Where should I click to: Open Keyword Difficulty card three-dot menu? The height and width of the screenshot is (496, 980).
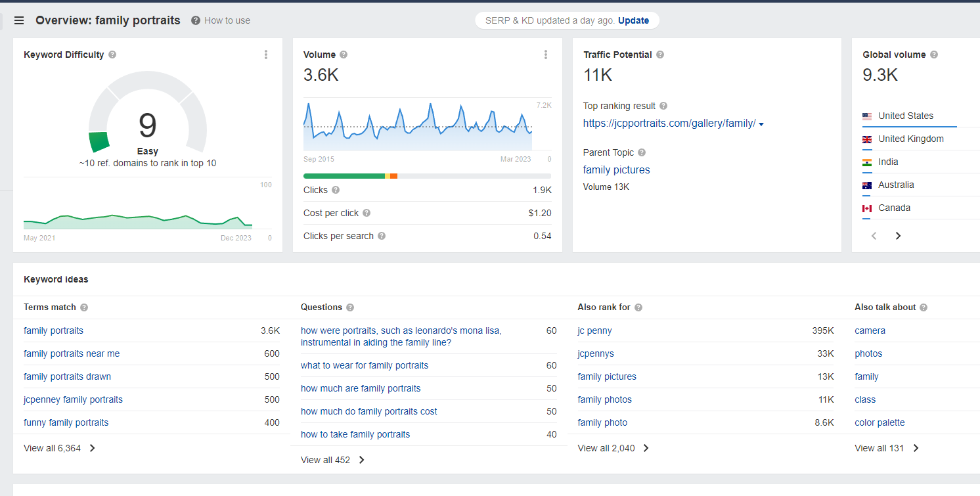(266, 55)
